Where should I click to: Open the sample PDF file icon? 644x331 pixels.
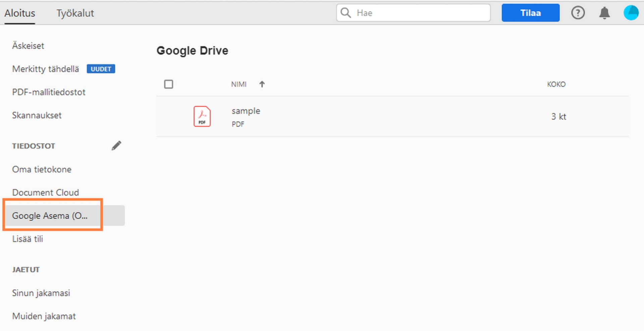click(202, 116)
